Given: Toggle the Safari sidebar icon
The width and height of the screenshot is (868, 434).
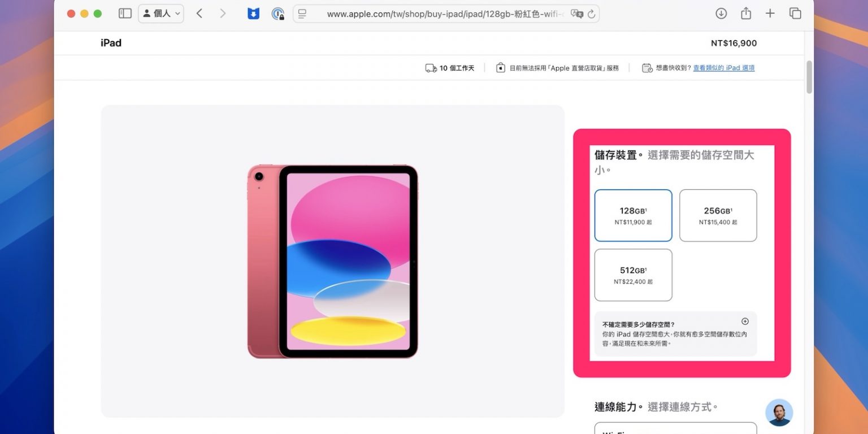Looking at the screenshot, I should pos(125,14).
